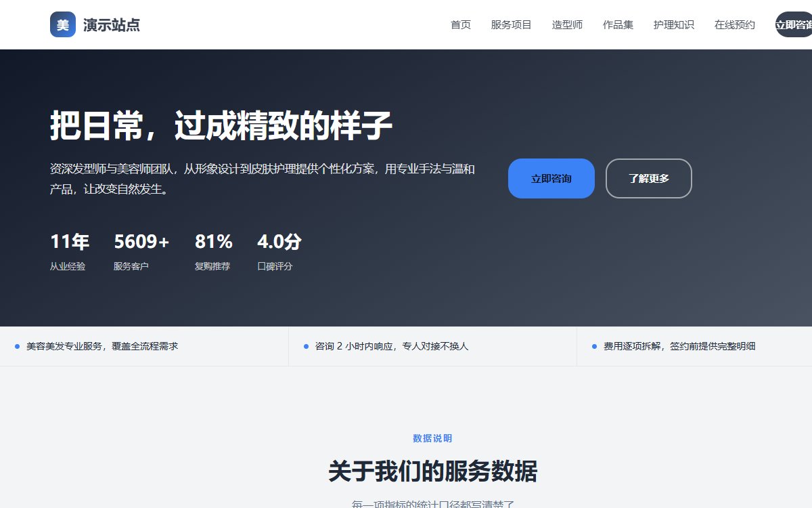Viewport: 812px width, 508px height.
Task: Open the 作品集 navigation link
Action: click(618, 25)
